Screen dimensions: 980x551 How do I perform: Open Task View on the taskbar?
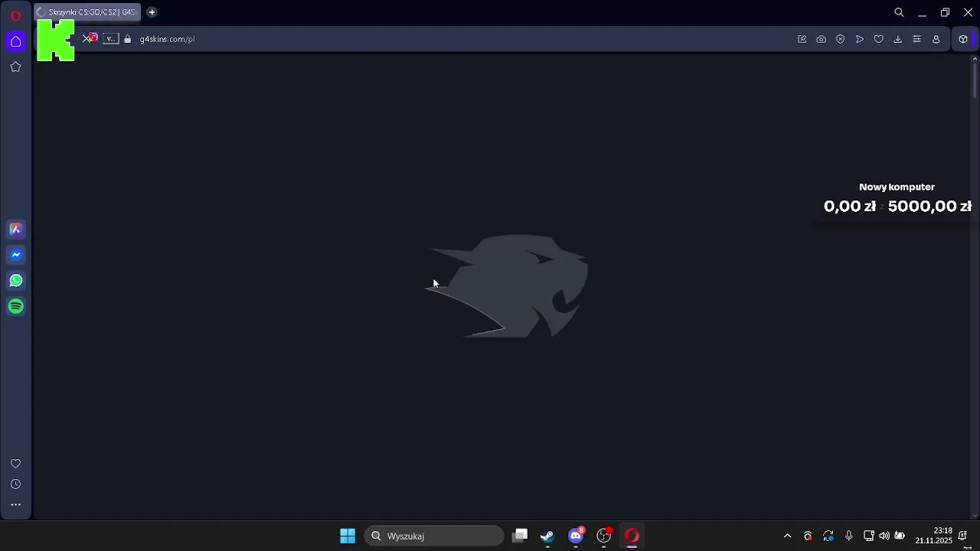click(520, 536)
